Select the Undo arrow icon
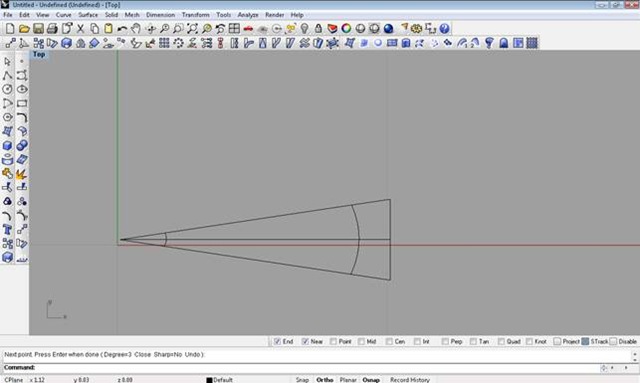640x383 pixels. tap(122, 29)
